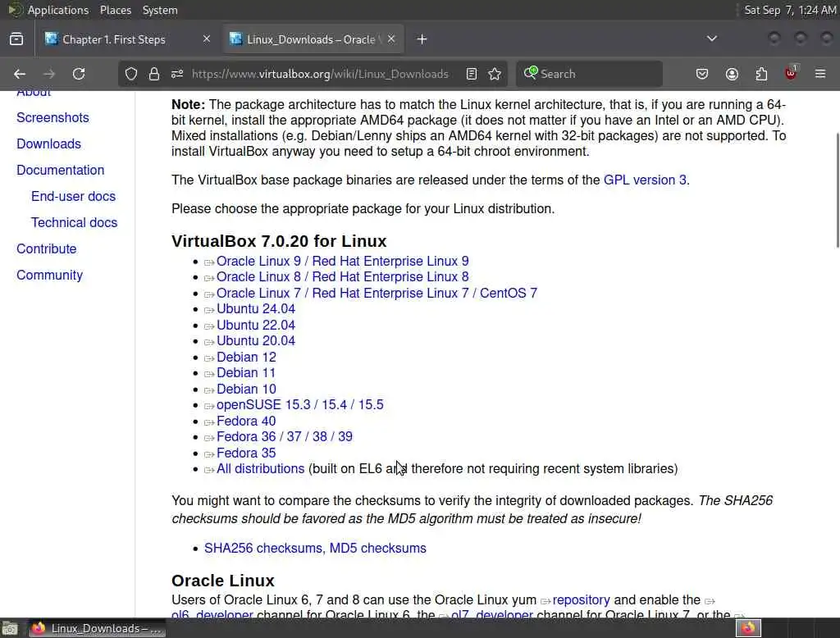The width and height of the screenshot is (840, 638).
Task: Download Ubuntu 20.04 package
Action: click(x=256, y=340)
